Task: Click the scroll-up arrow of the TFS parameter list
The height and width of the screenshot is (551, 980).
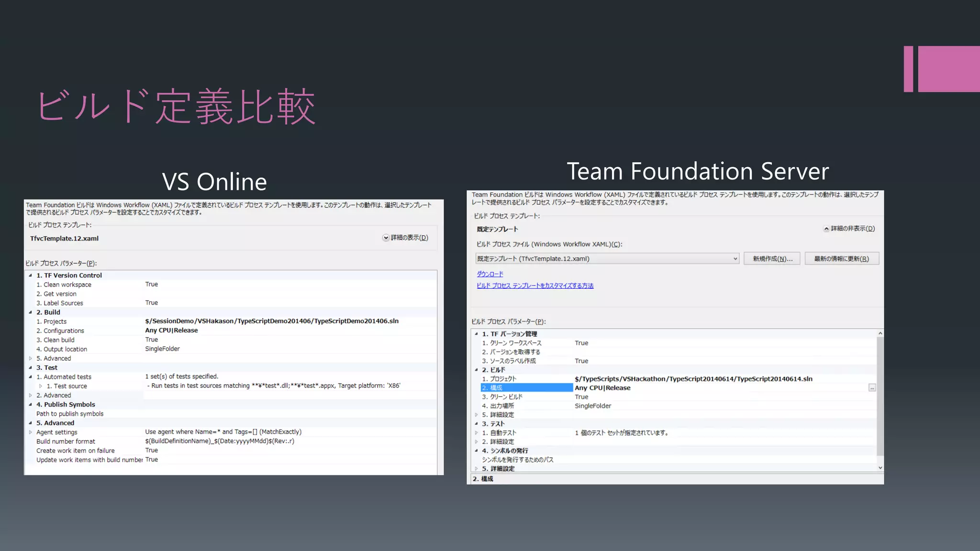Action: [880, 333]
